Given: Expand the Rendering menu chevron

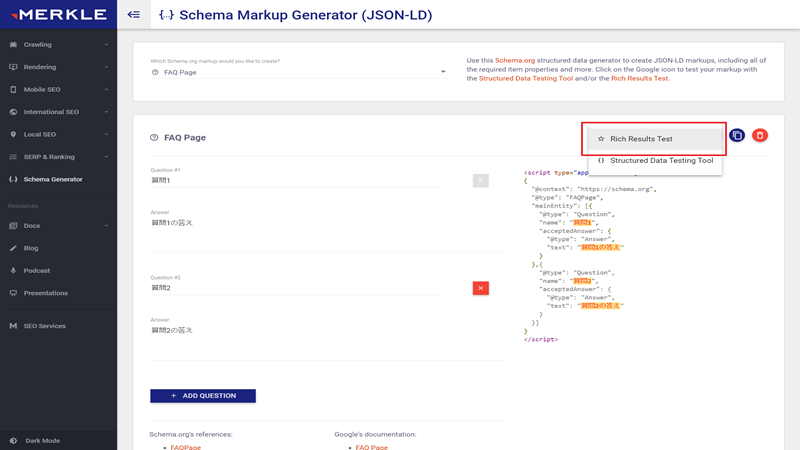Looking at the screenshot, I should pos(106,67).
